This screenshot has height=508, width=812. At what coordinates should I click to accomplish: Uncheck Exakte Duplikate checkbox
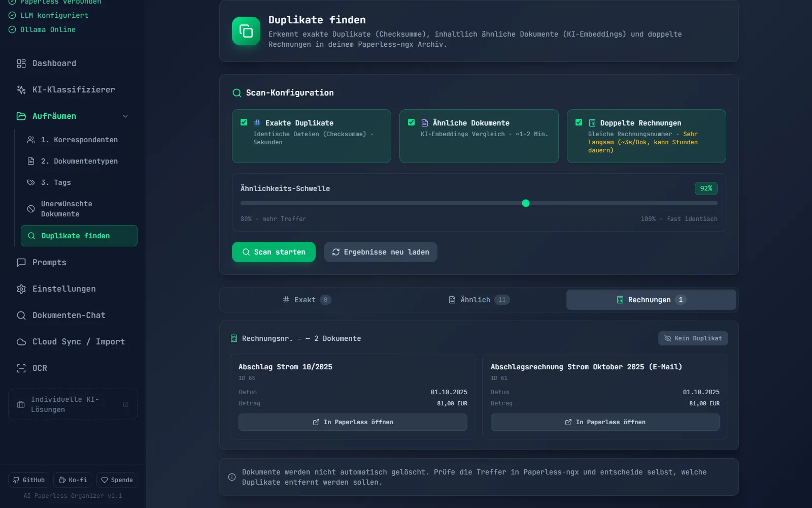click(244, 122)
